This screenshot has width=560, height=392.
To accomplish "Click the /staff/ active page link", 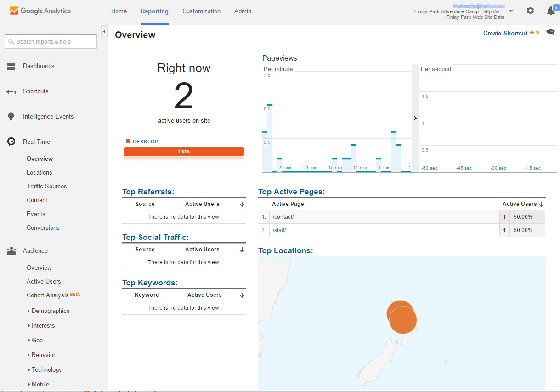I will pos(279,230).
